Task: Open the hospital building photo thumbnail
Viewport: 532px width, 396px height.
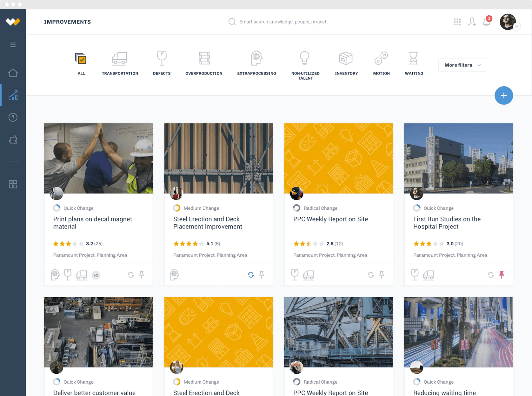Action: [x=459, y=158]
